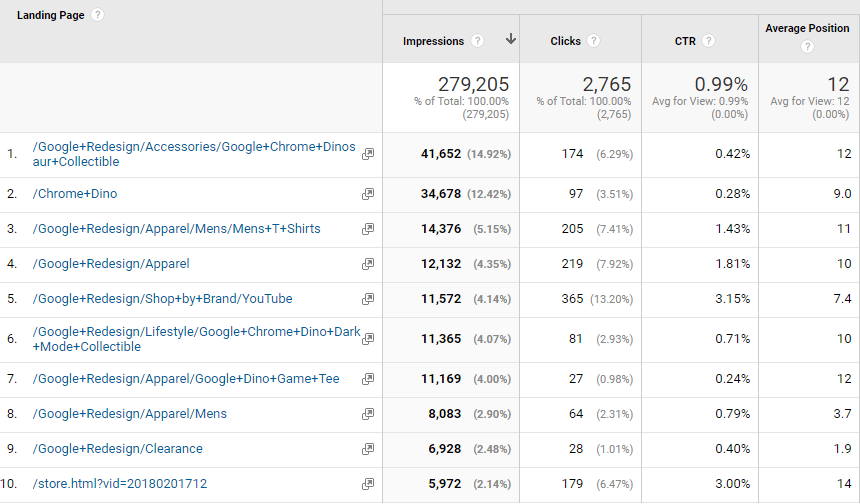
Task: Sort table by Clicks header
Action: click(565, 41)
